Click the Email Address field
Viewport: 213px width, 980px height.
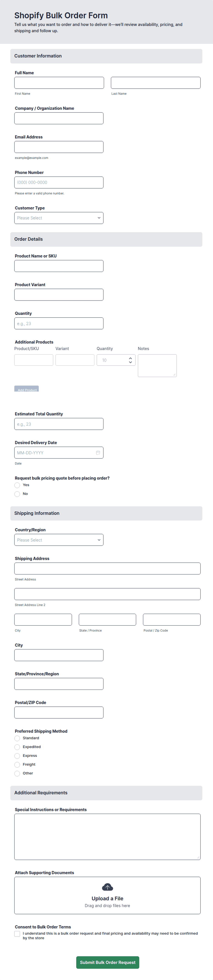pyautogui.click(x=59, y=147)
